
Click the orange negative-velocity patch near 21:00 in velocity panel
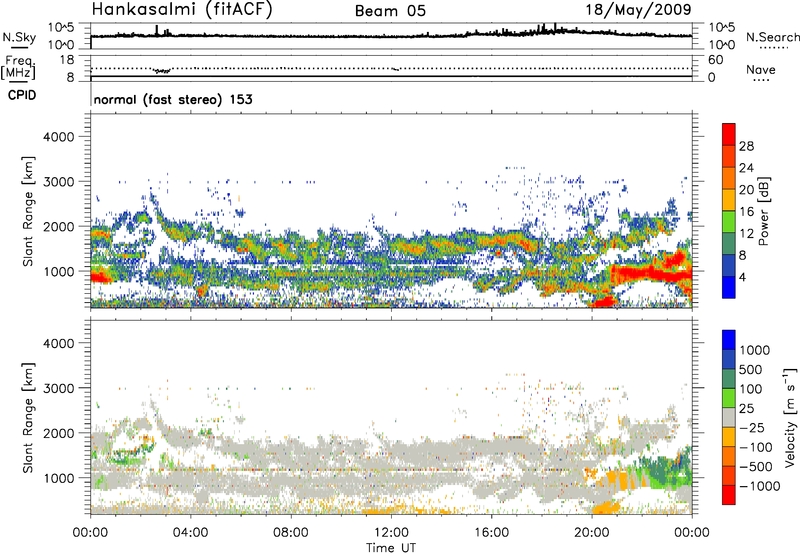[615, 481]
